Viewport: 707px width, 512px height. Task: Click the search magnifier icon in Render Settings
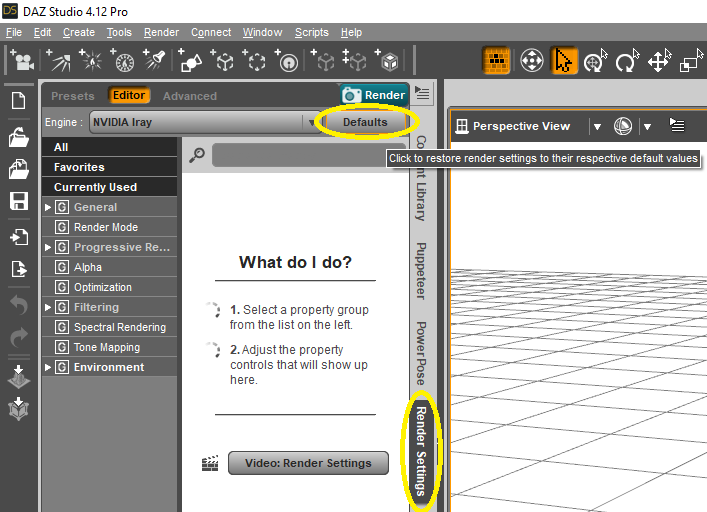click(x=197, y=155)
